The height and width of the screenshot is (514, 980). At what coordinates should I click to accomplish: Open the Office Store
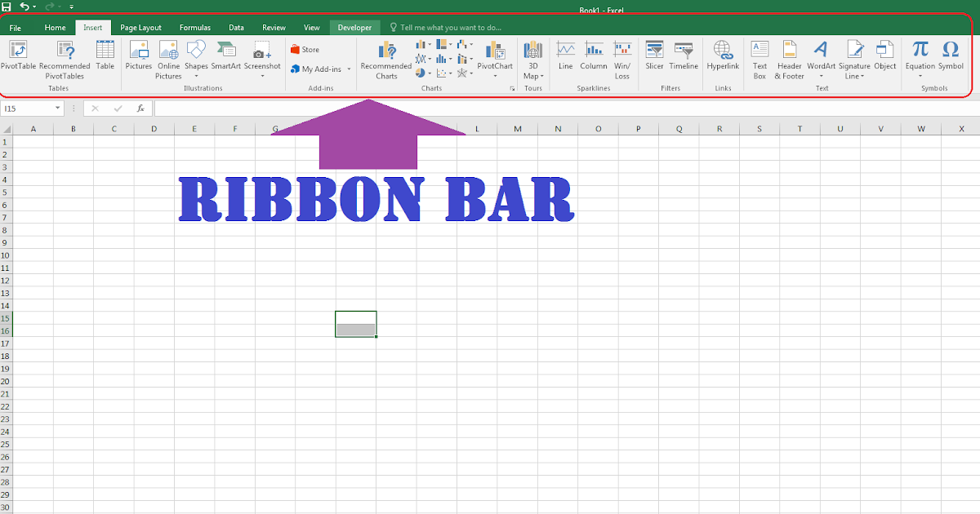(304, 48)
